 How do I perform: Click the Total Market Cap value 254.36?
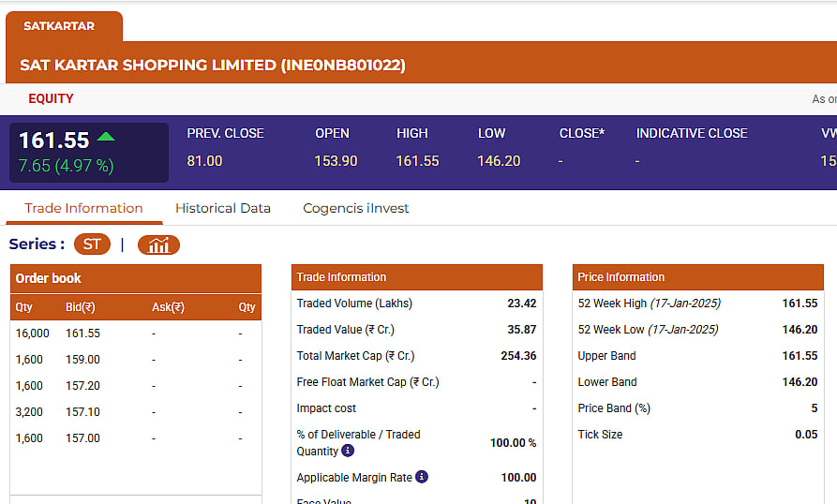518,356
